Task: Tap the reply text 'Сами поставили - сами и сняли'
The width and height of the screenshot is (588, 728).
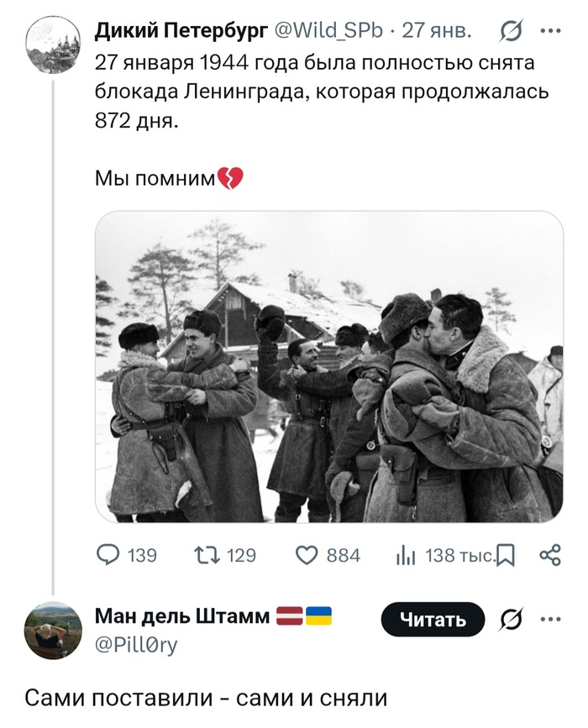Action: tap(205, 697)
